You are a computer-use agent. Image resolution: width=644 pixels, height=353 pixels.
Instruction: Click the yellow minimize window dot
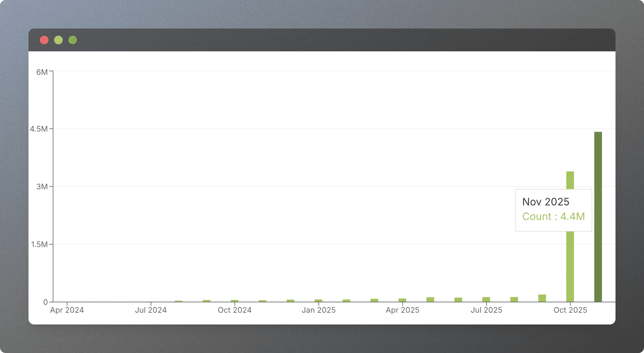tap(58, 40)
